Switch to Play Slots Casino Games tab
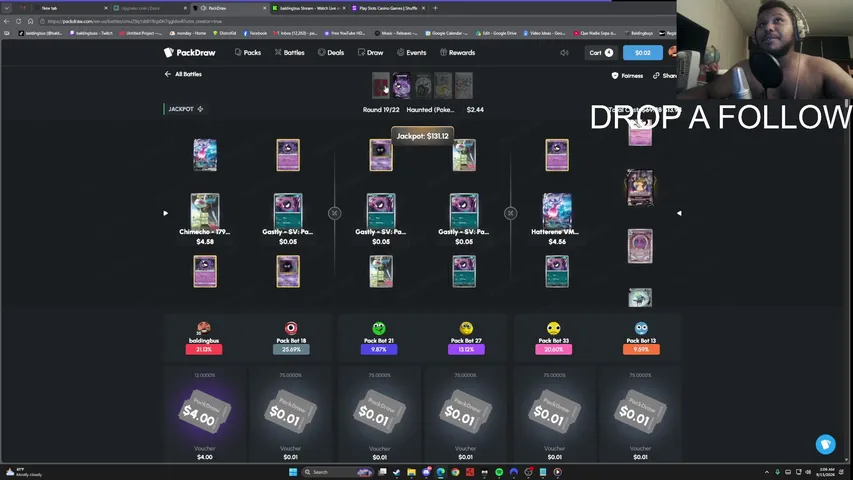 tap(388, 8)
